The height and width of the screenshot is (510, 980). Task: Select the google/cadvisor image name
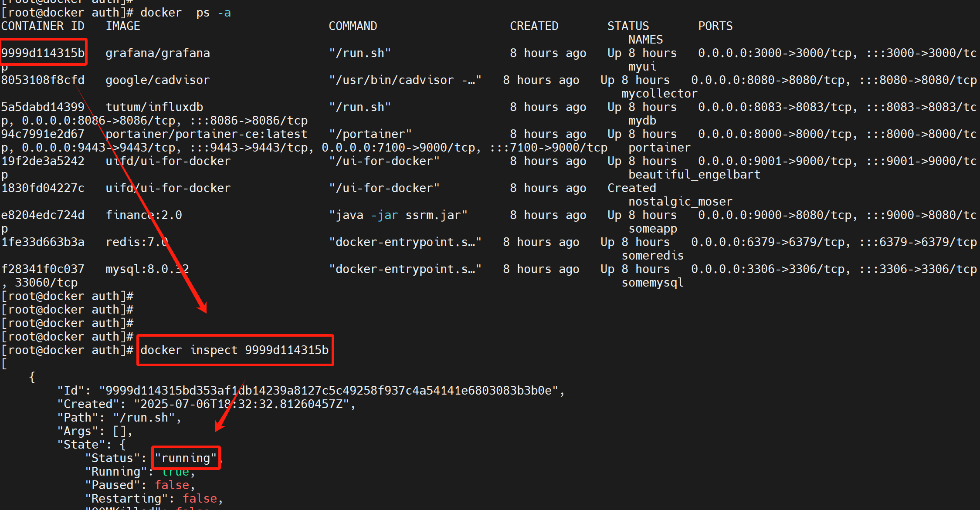(158, 80)
